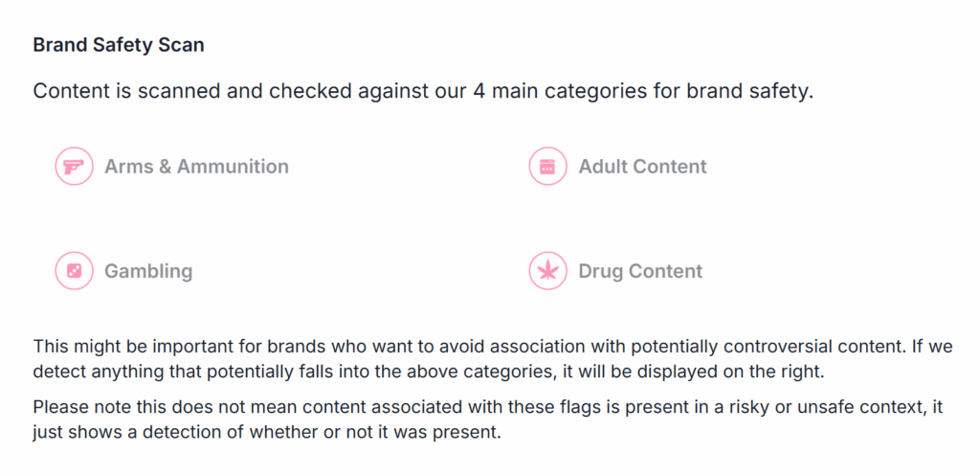Click the Gambling category label

click(148, 271)
